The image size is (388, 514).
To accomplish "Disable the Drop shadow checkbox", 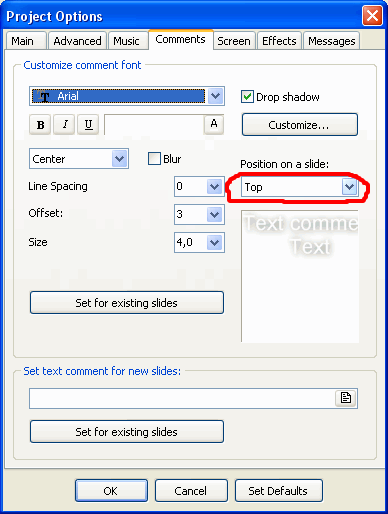I will (x=247, y=97).
